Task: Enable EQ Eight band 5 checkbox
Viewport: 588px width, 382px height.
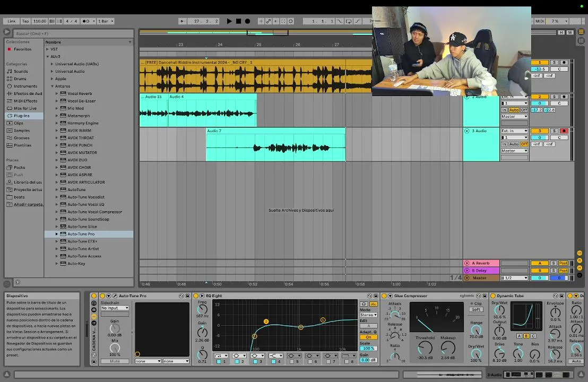Action: (x=292, y=362)
